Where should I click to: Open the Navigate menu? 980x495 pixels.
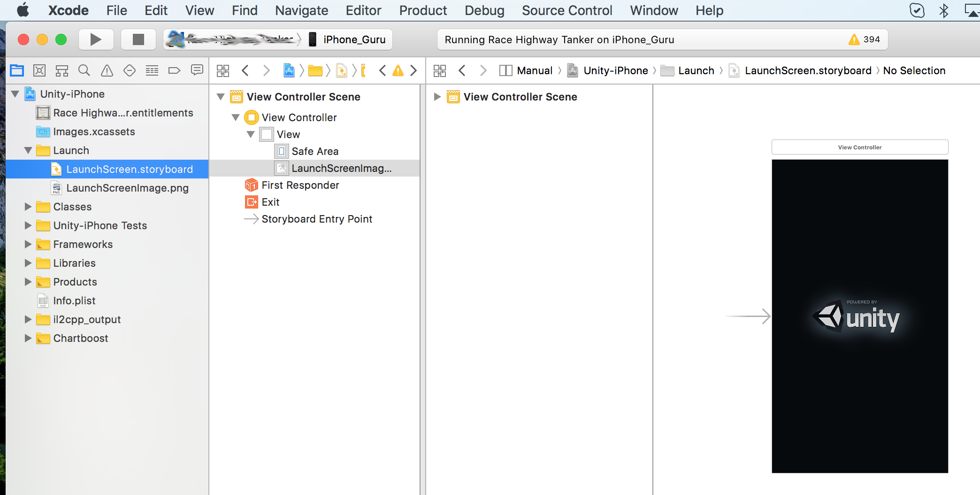pos(301,10)
